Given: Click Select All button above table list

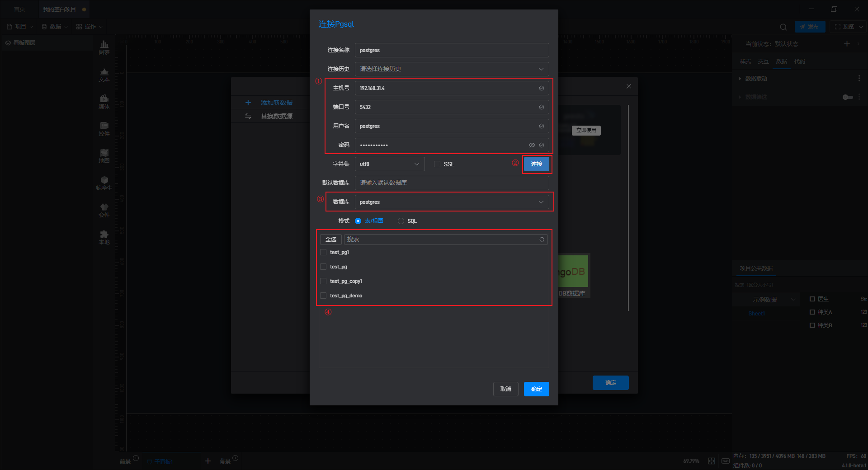Looking at the screenshot, I should pyautogui.click(x=331, y=240).
